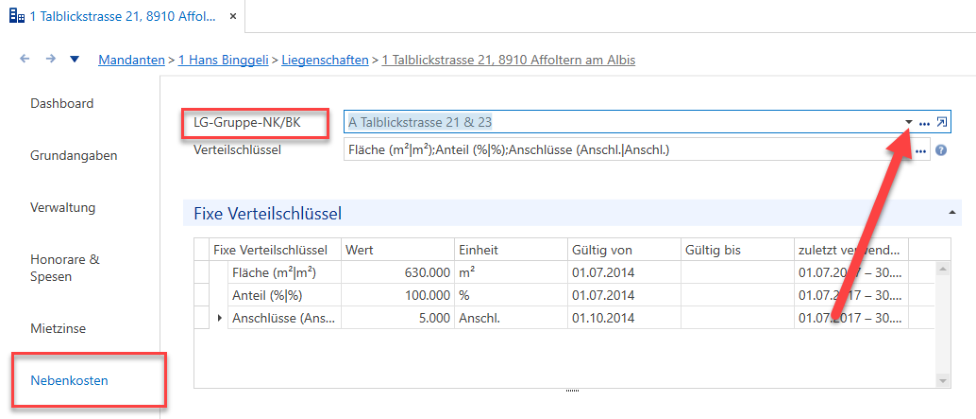Click the building icon in the tab header
This screenshot has height=419, width=976.
point(17,16)
